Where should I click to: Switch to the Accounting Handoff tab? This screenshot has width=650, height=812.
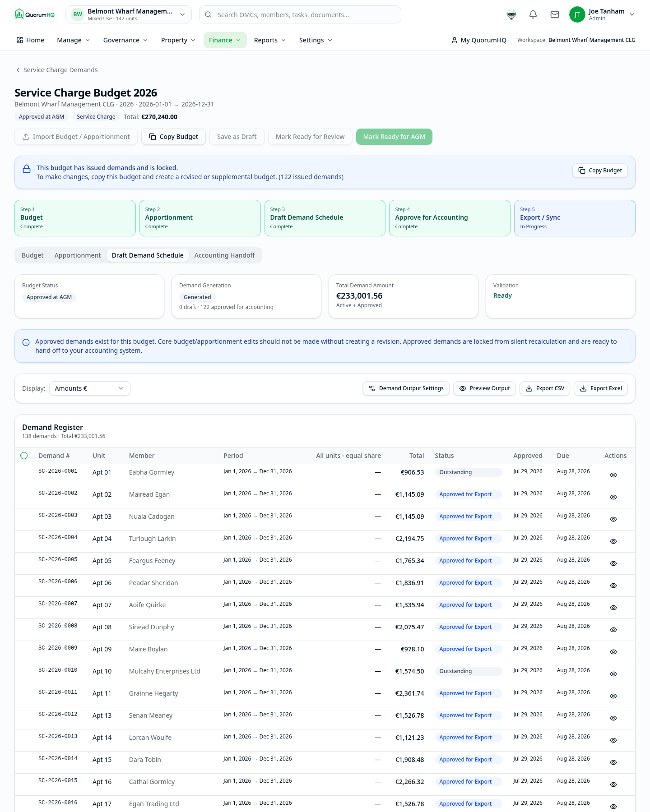225,255
